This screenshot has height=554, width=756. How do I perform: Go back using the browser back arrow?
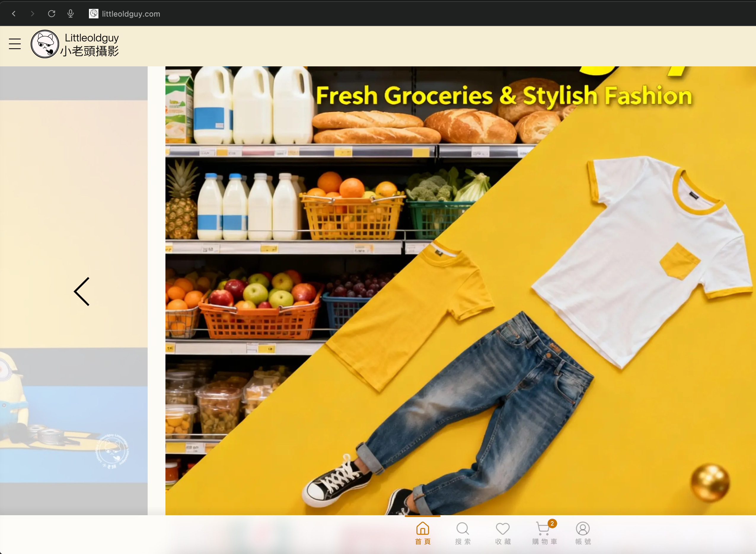tap(14, 14)
